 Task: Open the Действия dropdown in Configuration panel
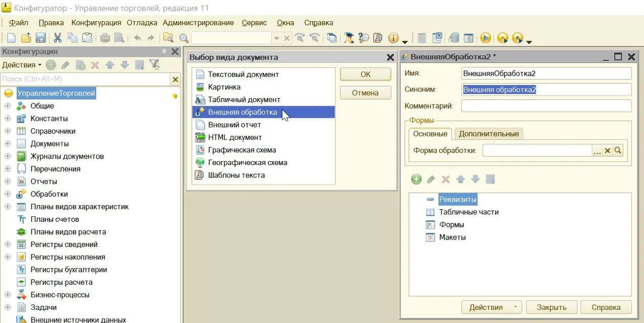pos(22,65)
